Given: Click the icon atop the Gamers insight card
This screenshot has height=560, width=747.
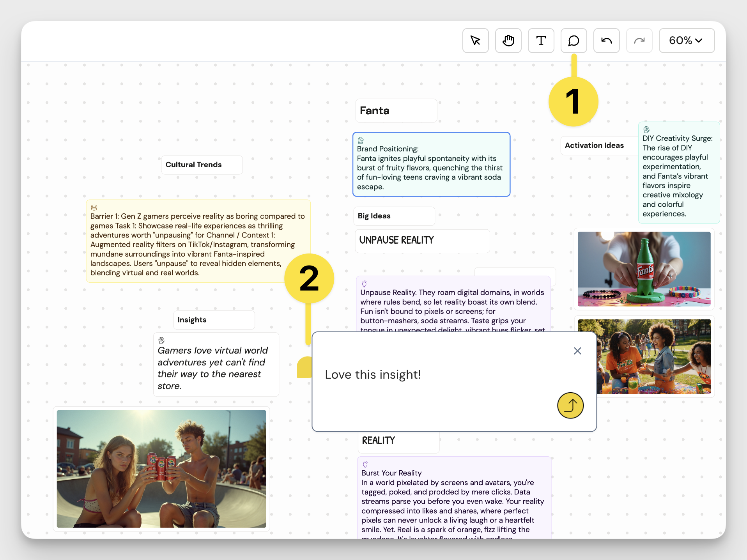Looking at the screenshot, I should (x=161, y=340).
